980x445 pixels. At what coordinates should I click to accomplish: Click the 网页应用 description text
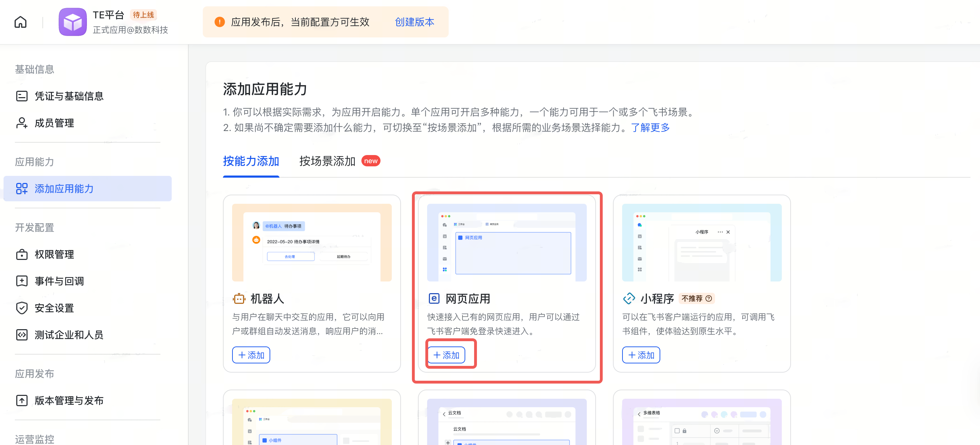(x=504, y=324)
